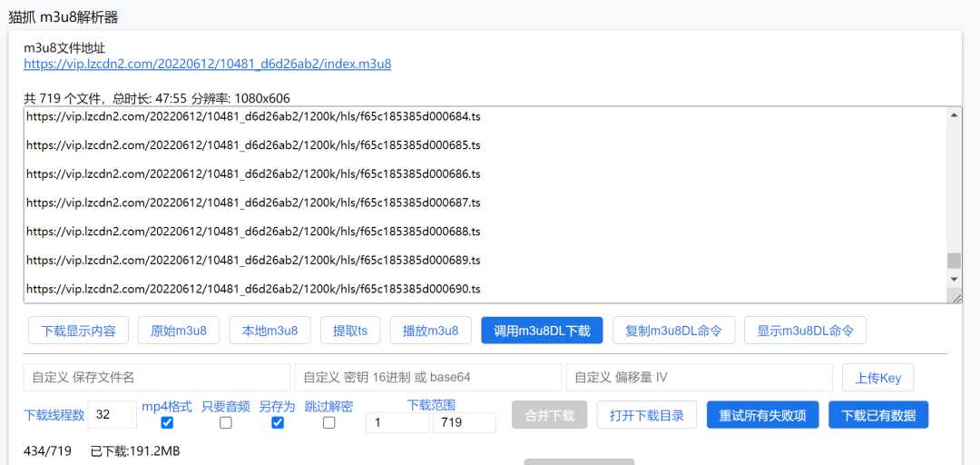Click the ts URL ending 000687.ts
This screenshot has height=465, width=980.
[x=253, y=203]
